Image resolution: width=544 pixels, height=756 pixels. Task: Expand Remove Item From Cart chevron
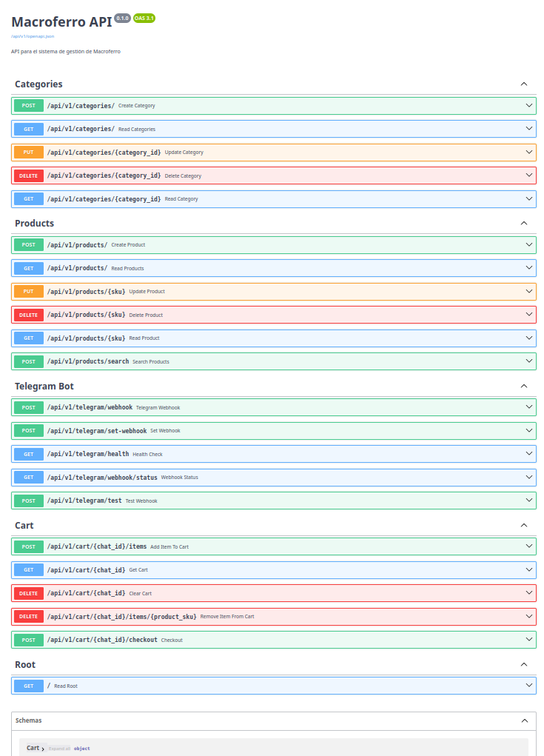[x=529, y=617]
